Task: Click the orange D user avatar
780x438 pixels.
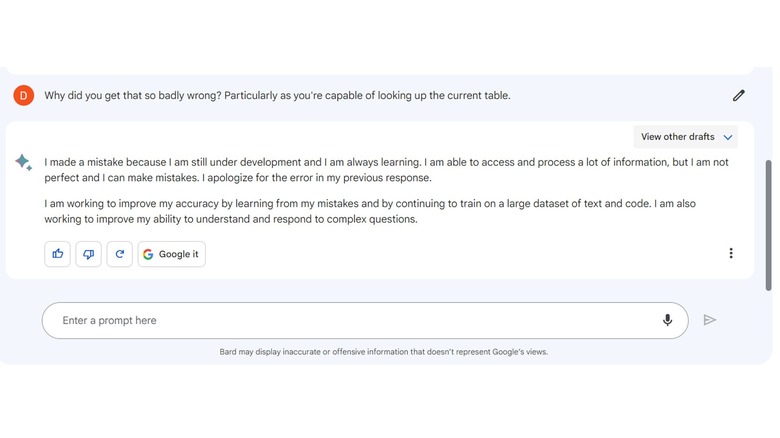Action: (x=23, y=96)
